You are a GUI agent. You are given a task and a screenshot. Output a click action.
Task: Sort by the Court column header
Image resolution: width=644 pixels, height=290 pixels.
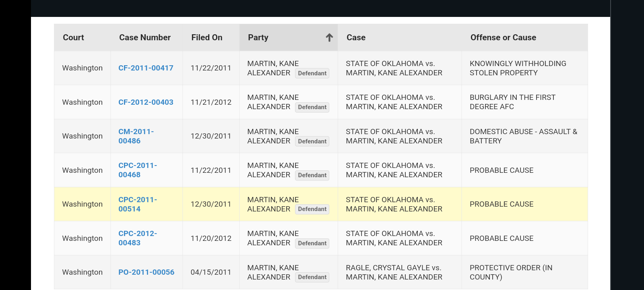[73, 37]
